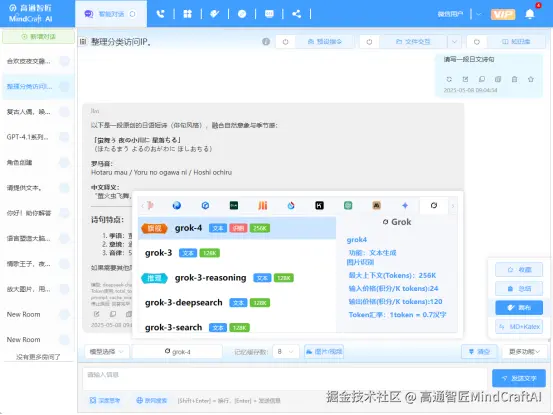Click the VIP badge

[503, 14]
